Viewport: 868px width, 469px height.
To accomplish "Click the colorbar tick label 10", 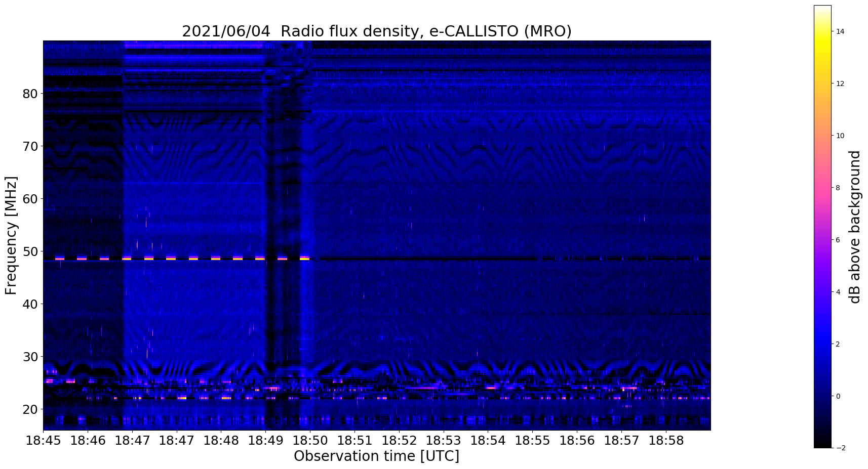I will pos(840,136).
